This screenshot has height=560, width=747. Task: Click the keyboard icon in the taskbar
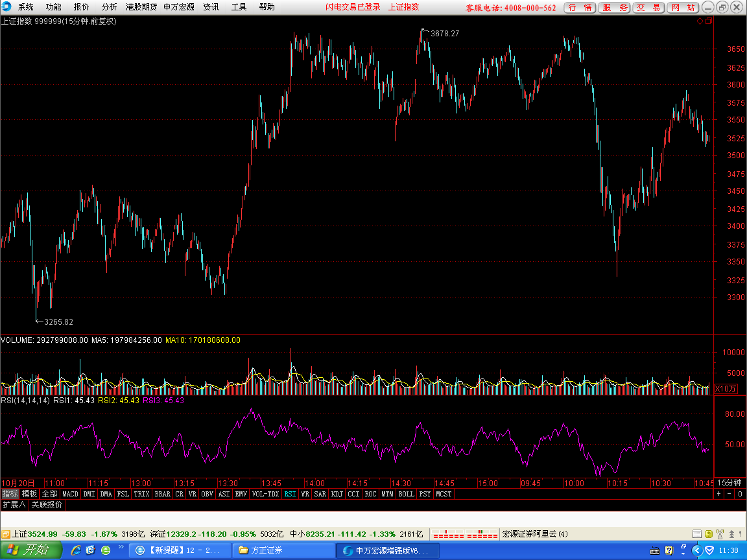(655, 551)
